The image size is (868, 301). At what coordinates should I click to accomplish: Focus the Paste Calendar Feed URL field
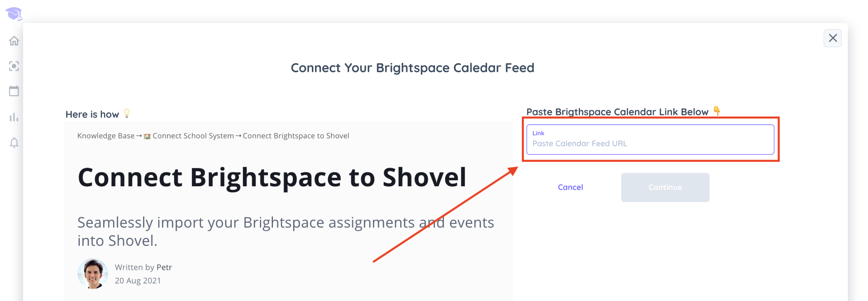[650, 139]
